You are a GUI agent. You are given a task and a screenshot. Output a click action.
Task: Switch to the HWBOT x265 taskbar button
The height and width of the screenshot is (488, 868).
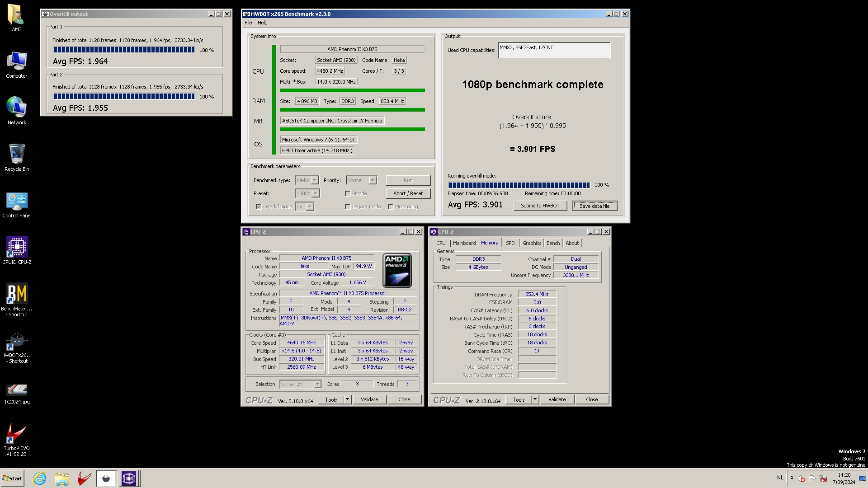[x=106, y=478]
